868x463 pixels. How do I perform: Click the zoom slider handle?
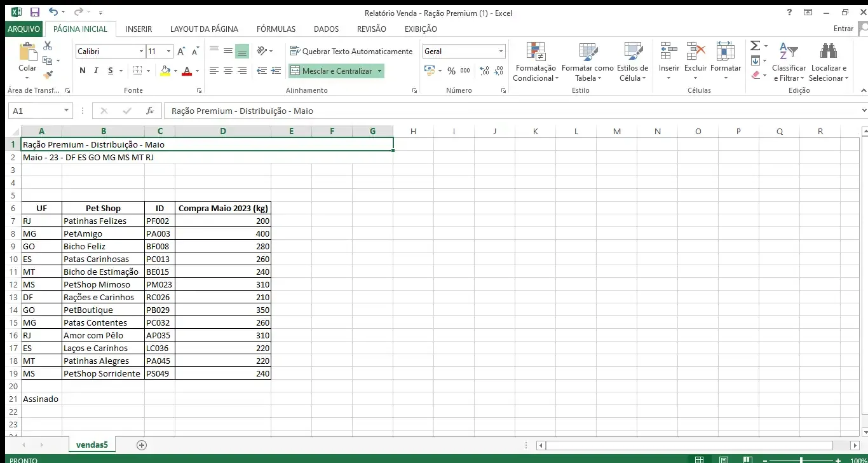tap(801, 460)
